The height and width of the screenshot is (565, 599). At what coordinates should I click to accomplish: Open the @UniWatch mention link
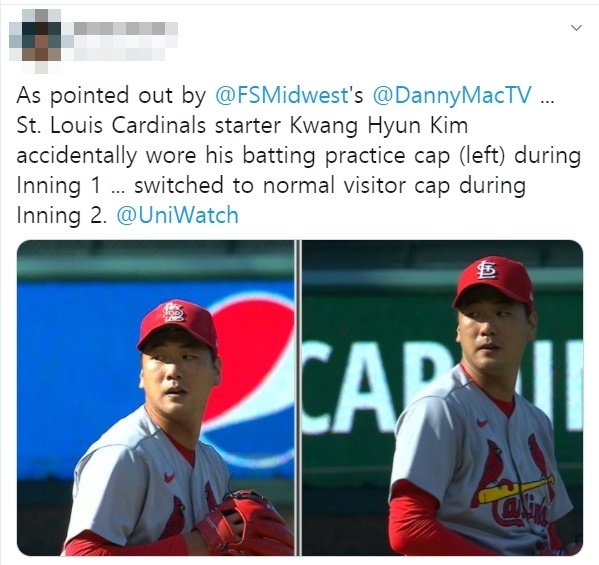[x=178, y=215]
